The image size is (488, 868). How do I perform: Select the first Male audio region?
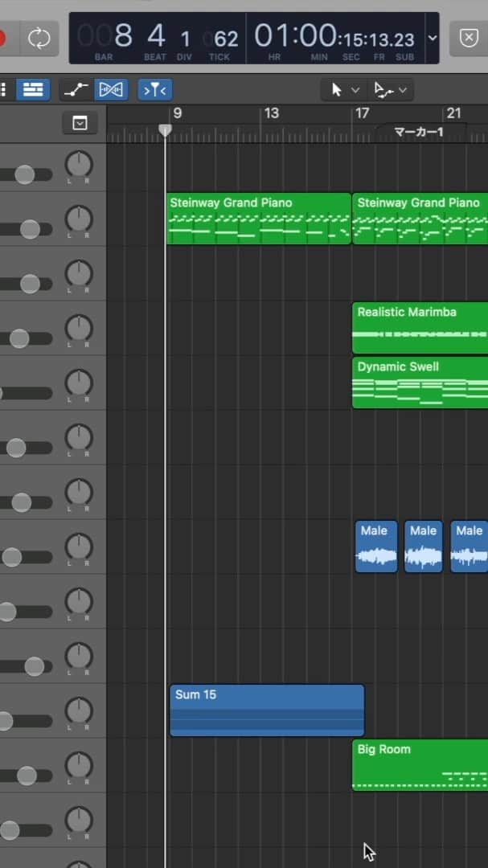(376, 547)
